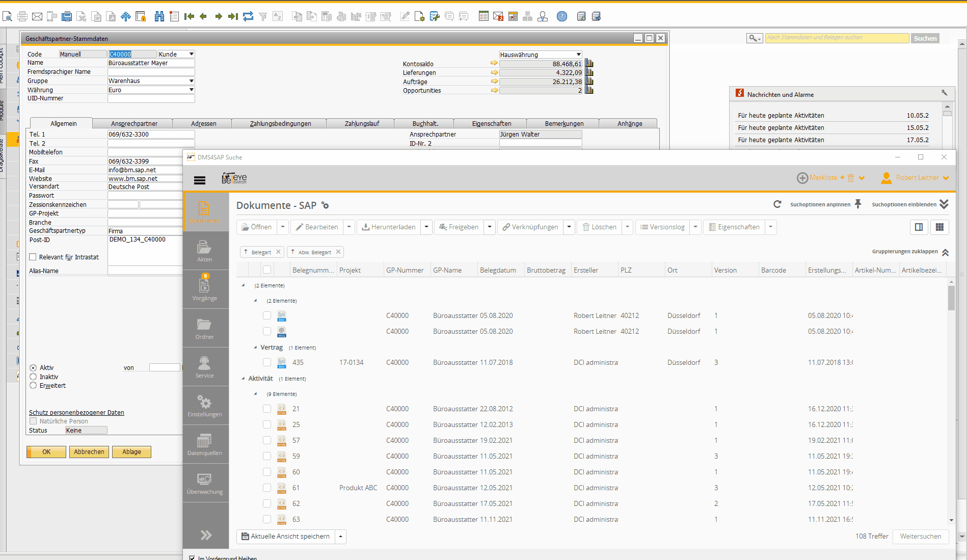The height and width of the screenshot is (560, 967).
Task: Open the Datenquellen sidebar section
Action: coord(204,444)
